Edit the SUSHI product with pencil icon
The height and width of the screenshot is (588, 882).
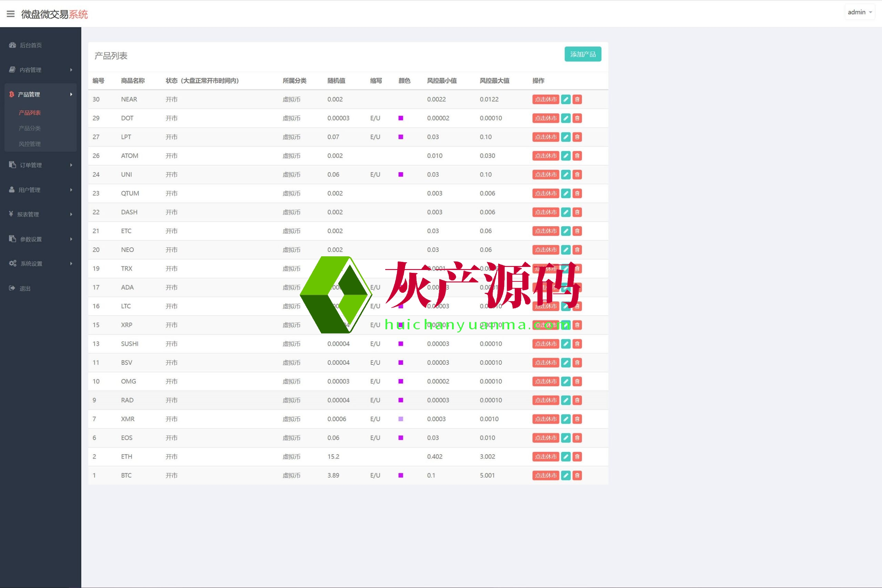tap(565, 344)
